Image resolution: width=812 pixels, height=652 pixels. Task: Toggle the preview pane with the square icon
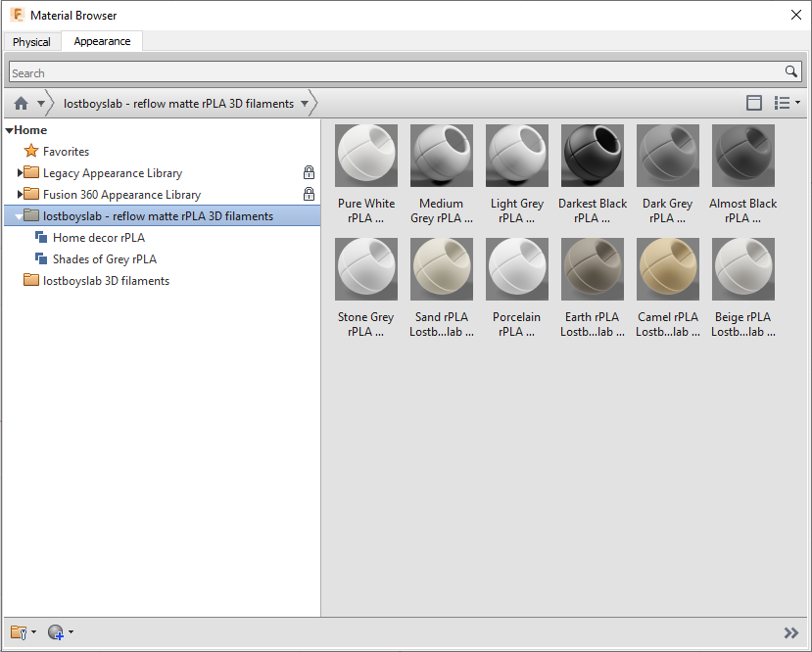[754, 103]
